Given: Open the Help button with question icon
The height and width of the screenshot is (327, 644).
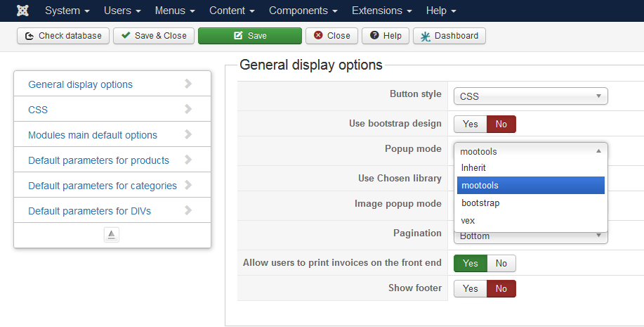Looking at the screenshot, I should click(x=386, y=36).
